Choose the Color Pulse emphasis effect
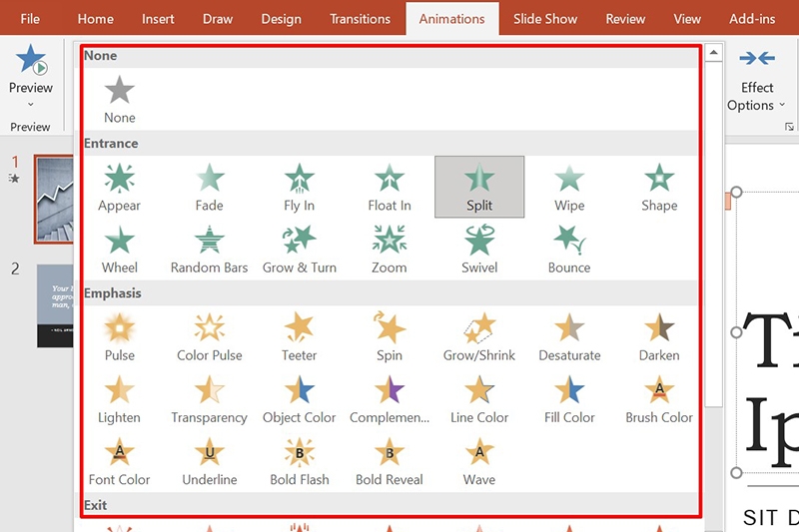This screenshot has height=532, width=799. click(210, 337)
